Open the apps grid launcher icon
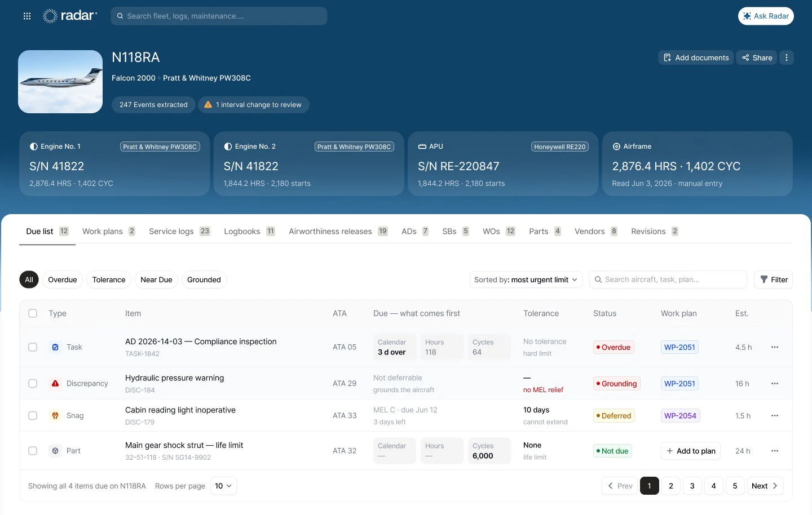Image resolution: width=812 pixels, height=515 pixels. pyautogui.click(x=27, y=16)
